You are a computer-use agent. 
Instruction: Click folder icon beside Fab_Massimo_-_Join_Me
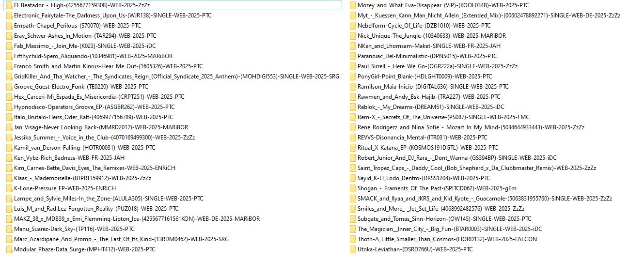pos(9,46)
